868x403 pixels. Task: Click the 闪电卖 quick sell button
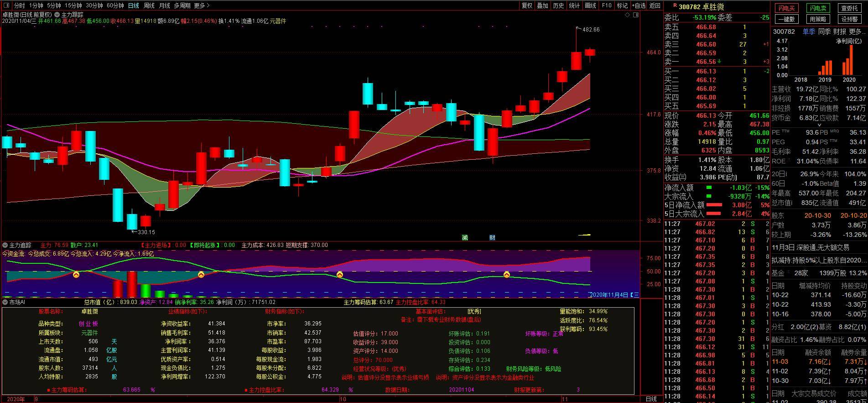pyautogui.click(x=818, y=8)
